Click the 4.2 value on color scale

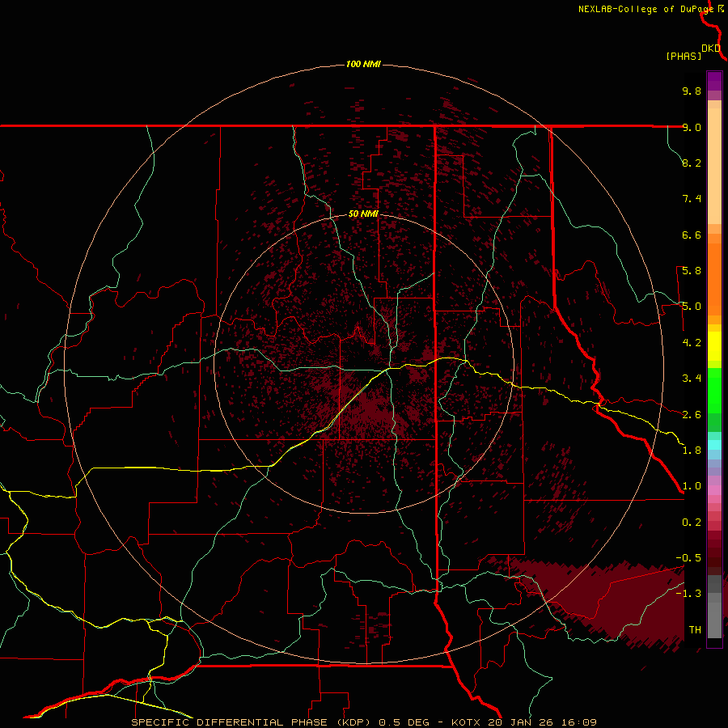[692, 343]
